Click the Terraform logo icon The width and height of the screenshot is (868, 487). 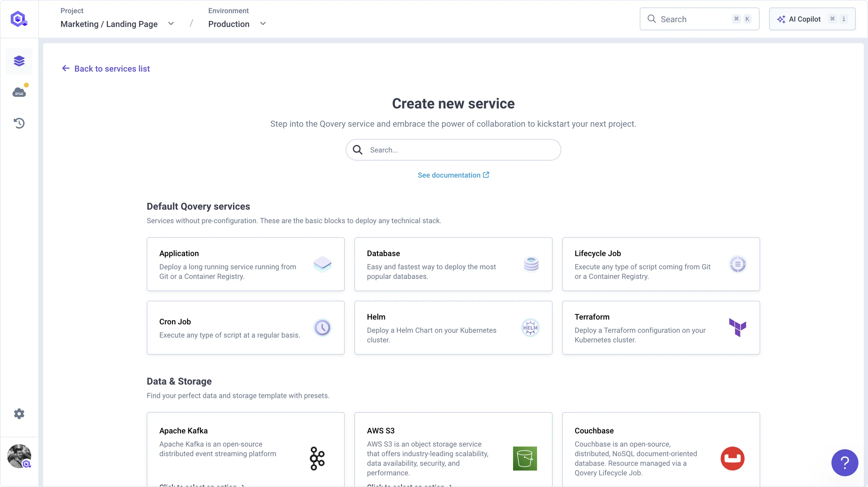click(x=737, y=327)
